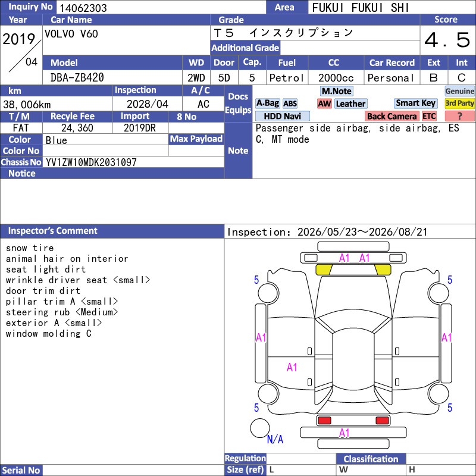Select the A1 mark on left side sill
This screenshot has width=476, height=476.
(x=261, y=337)
